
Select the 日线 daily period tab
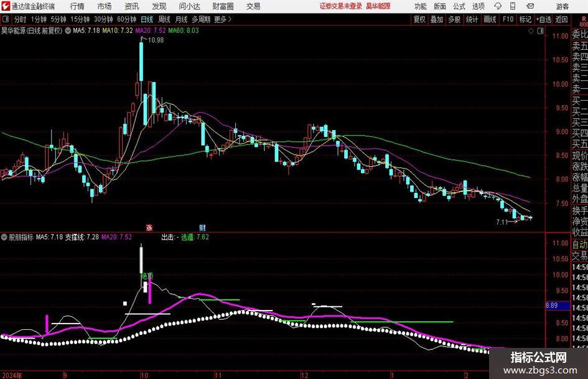click(147, 19)
